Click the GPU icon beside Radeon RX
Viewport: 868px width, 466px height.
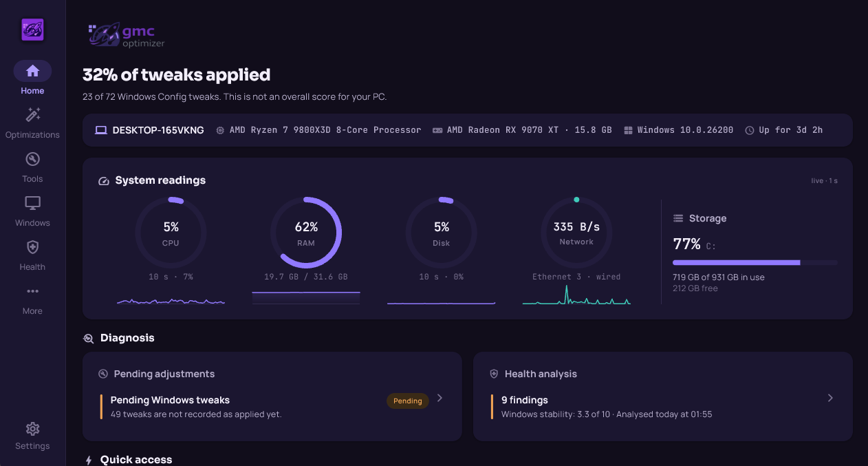click(437, 130)
